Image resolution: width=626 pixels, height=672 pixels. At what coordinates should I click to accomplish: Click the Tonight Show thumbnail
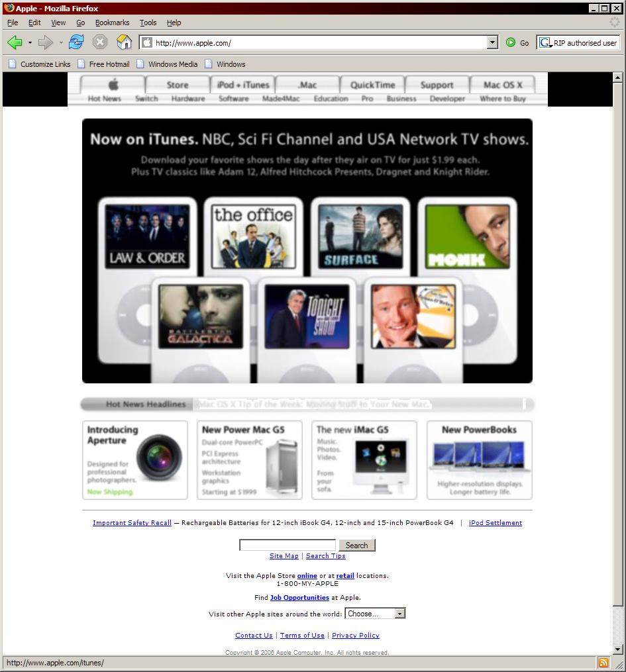(307, 316)
